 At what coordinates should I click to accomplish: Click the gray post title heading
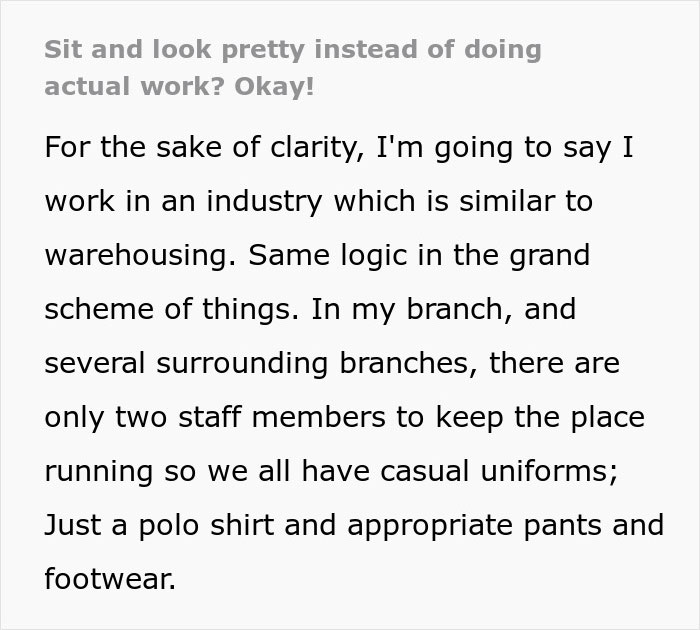click(293, 68)
